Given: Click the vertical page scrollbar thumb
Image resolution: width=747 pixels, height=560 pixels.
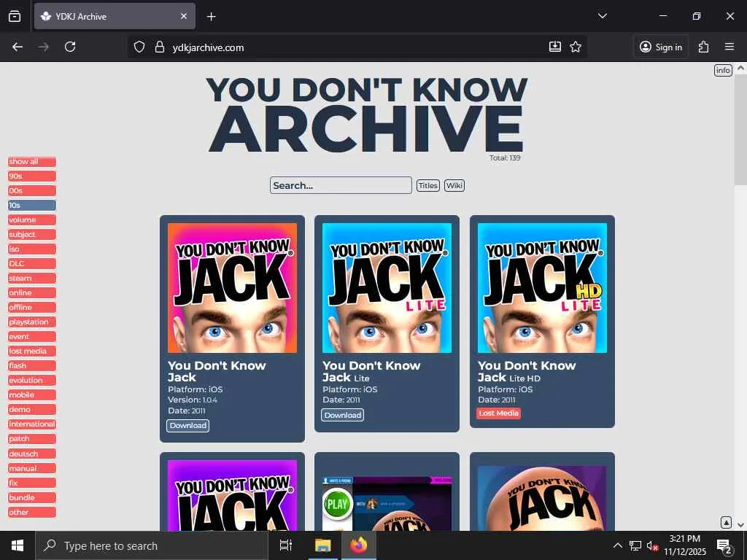Looking at the screenshot, I should click(x=740, y=130).
